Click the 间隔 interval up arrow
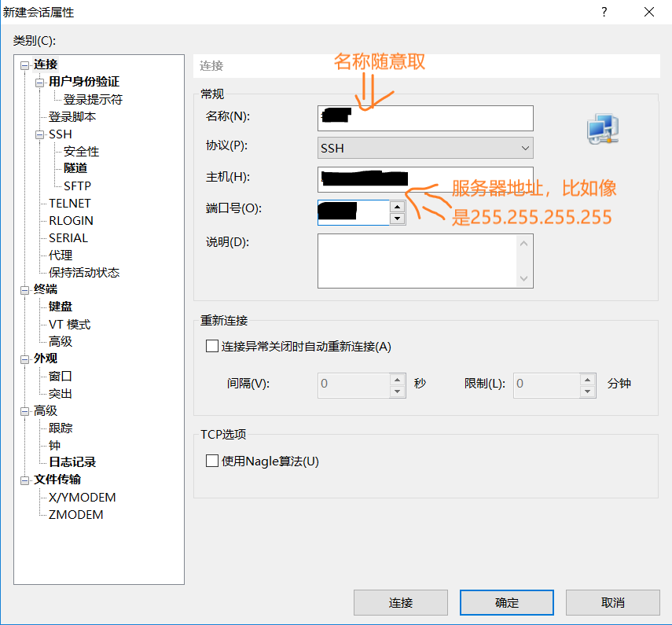This screenshot has height=625, width=672. click(397, 380)
